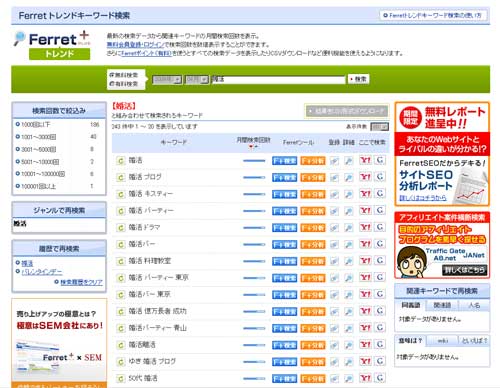Click キーワード column header

coord(174,143)
